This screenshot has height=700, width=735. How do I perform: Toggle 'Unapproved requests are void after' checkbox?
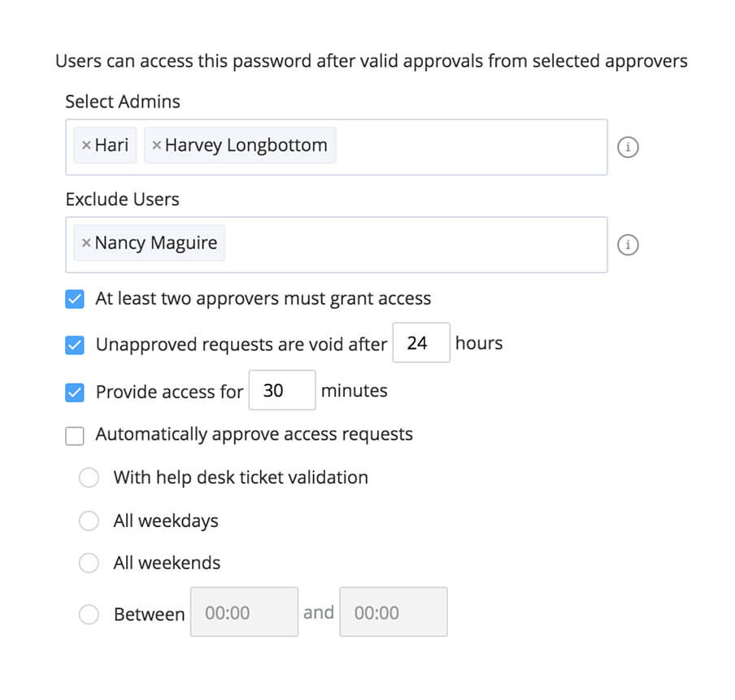(75, 346)
